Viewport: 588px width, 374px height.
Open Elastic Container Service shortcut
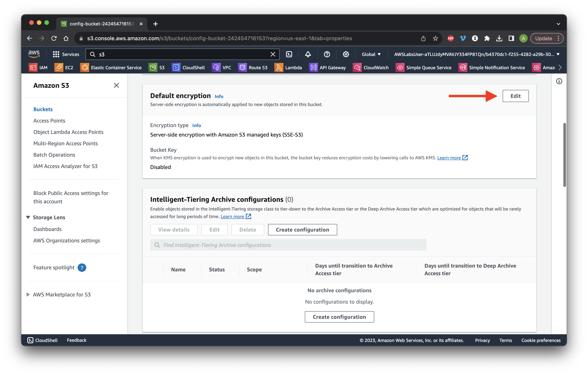[x=111, y=68]
